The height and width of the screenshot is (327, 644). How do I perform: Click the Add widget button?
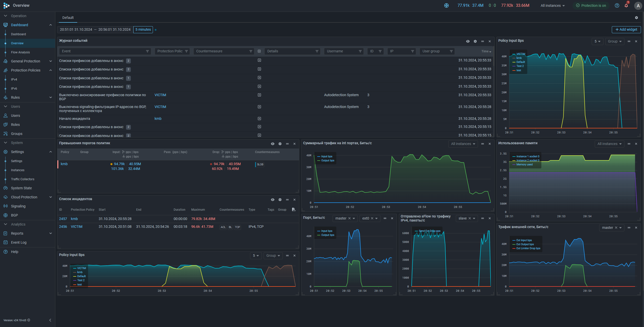(626, 29)
